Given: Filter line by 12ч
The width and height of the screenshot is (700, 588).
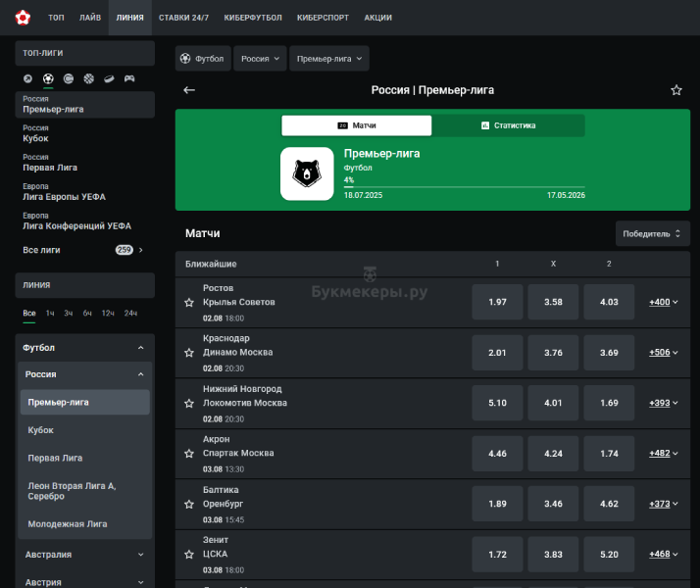Looking at the screenshot, I should (x=108, y=314).
